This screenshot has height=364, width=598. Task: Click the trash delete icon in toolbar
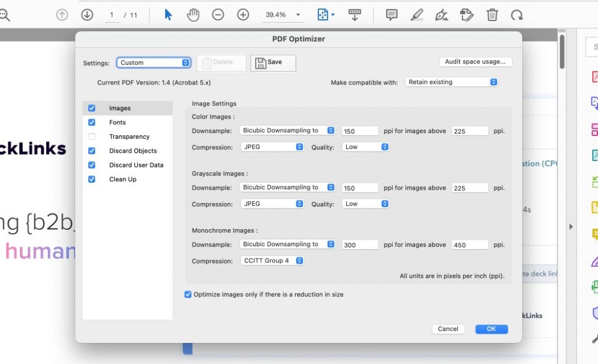[492, 15]
